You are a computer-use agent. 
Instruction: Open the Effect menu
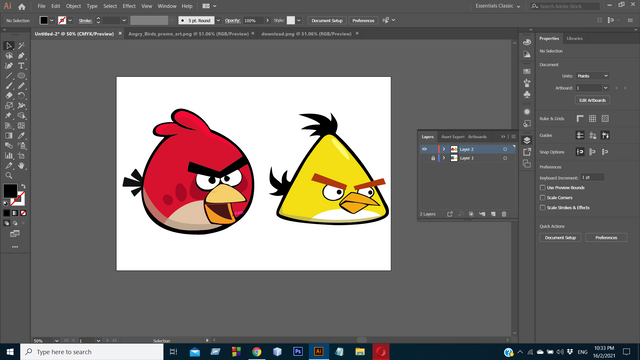(129, 6)
